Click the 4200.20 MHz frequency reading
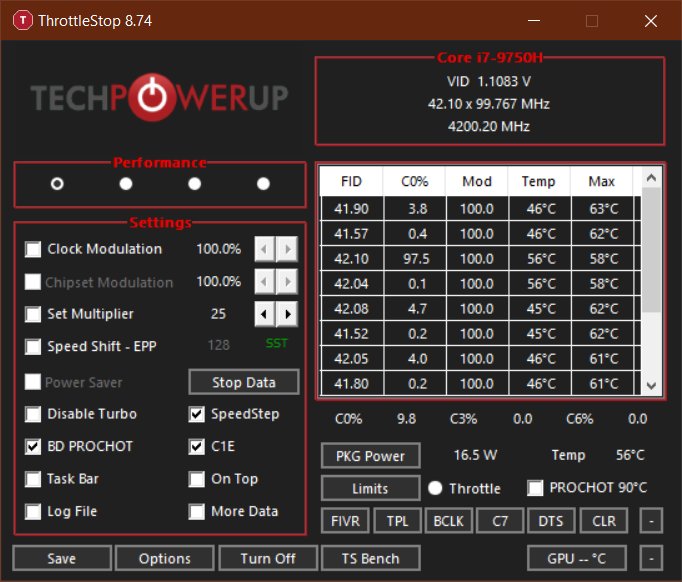This screenshot has height=582, width=682. point(489,127)
